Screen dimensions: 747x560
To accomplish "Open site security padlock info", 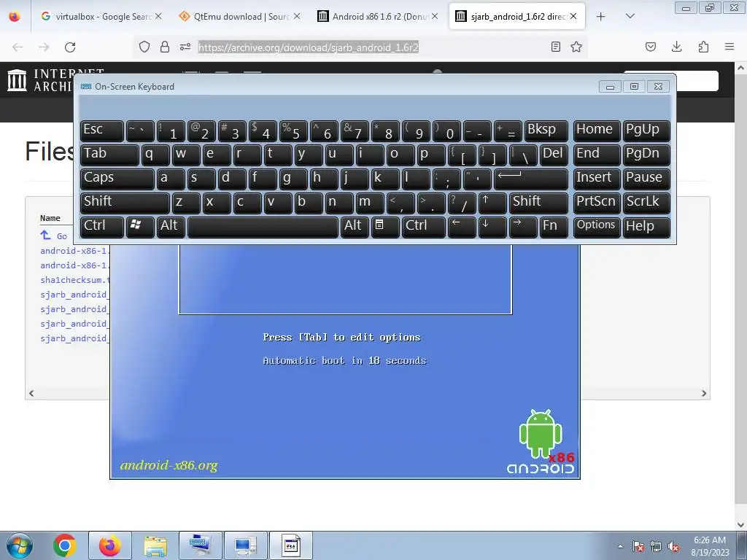I will [x=165, y=47].
